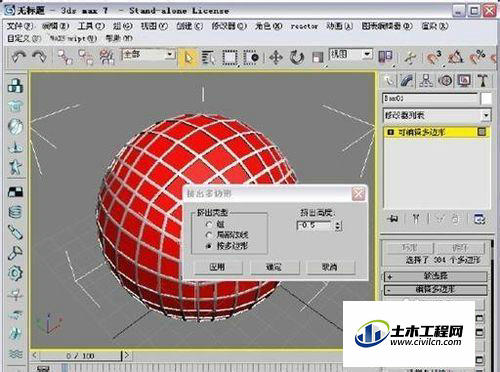The width and height of the screenshot is (500, 372).
Task: Click the 确定 button in dialog
Action: pos(274,267)
